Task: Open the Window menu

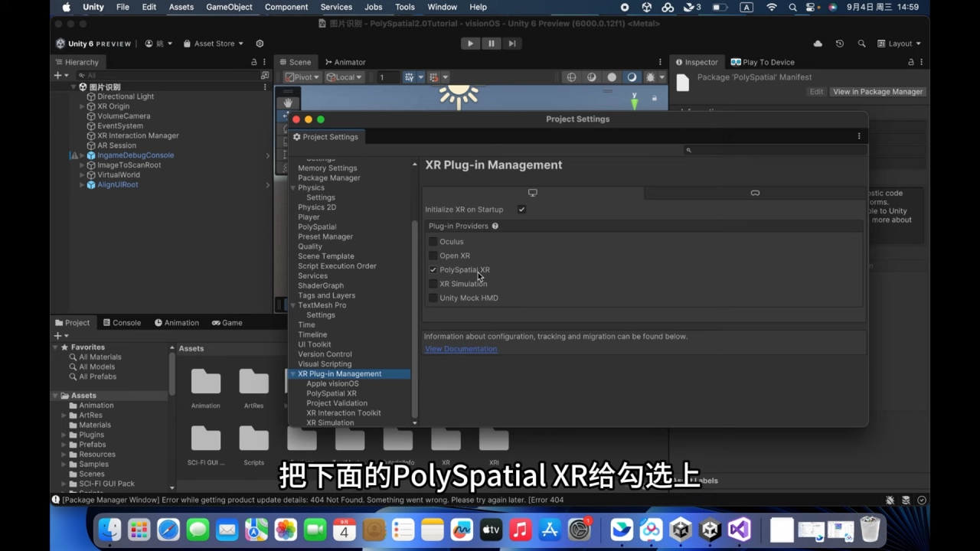Action: pos(442,7)
